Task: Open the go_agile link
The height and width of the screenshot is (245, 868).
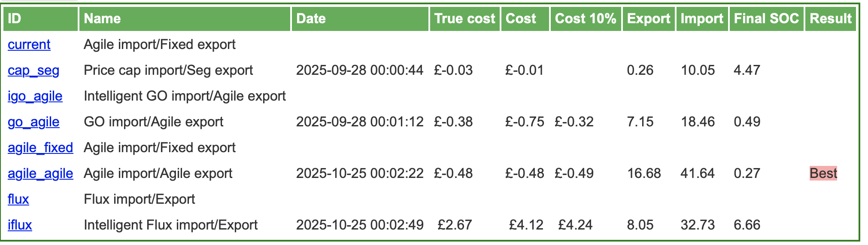Action: point(33,122)
